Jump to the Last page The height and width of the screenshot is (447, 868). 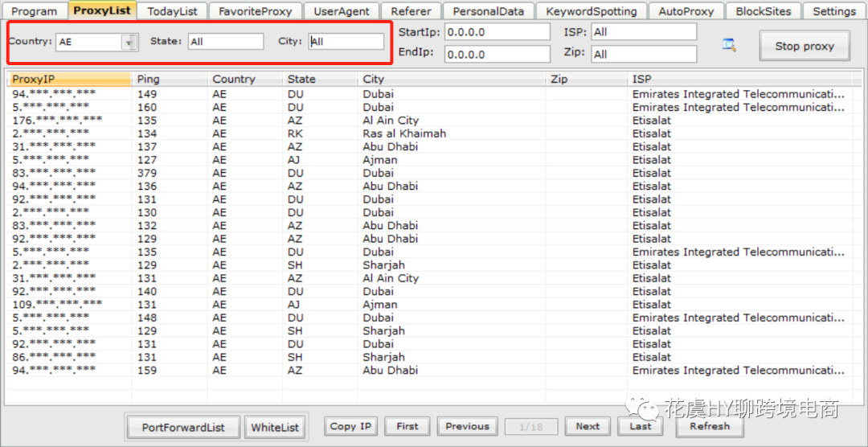(641, 426)
